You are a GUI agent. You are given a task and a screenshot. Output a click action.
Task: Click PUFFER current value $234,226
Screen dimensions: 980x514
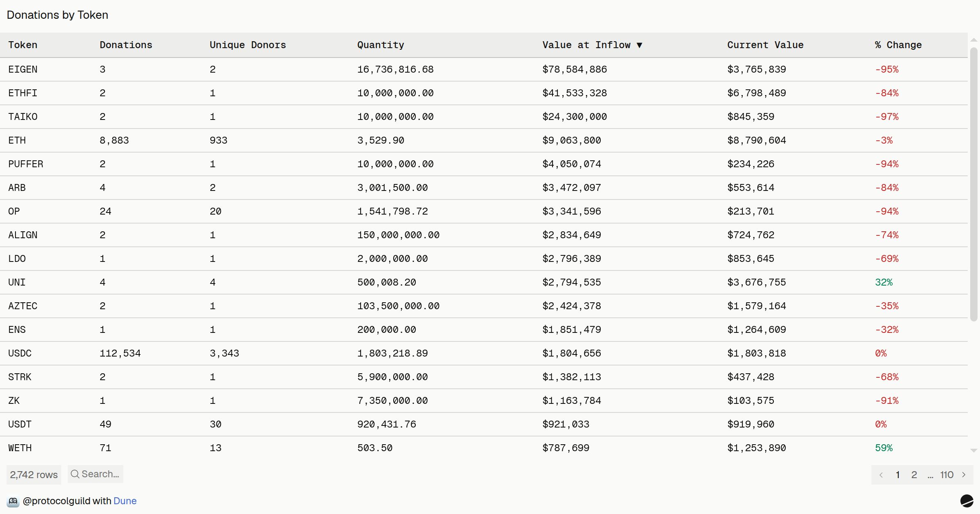pyautogui.click(x=751, y=164)
